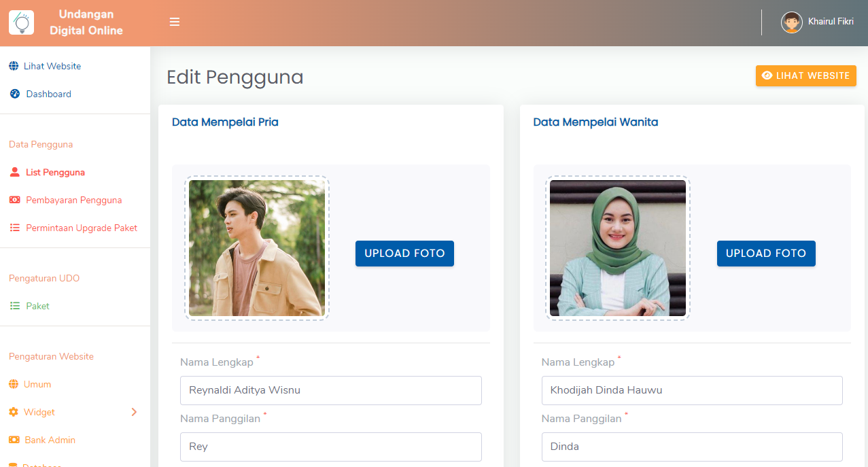
Task: Click the groom photo thumbnail
Action: click(257, 248)
